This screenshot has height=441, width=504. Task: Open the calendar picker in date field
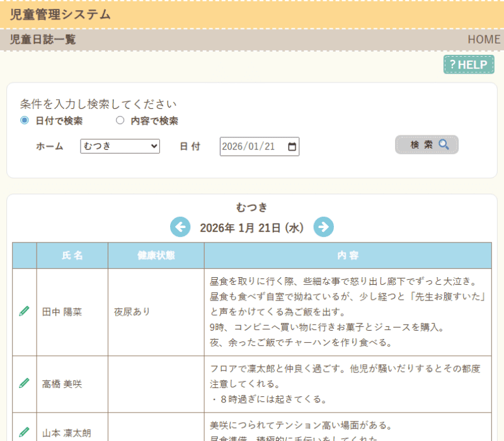292,146
